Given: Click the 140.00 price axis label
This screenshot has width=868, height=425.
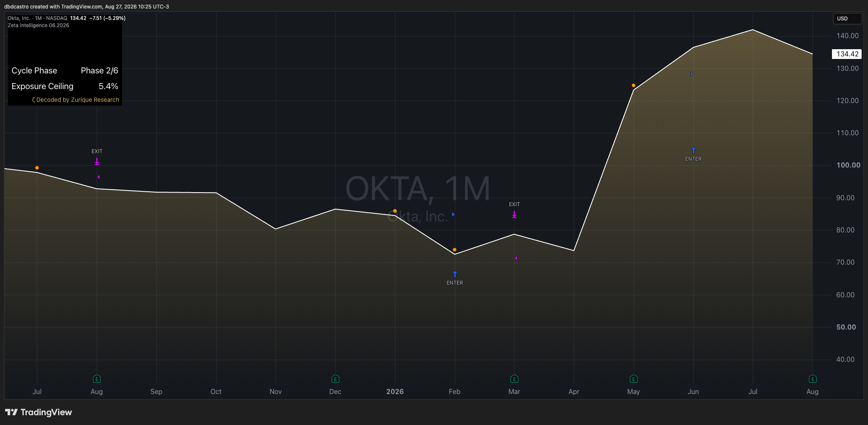Looking at the screenshot, I should click(x=848, y=36).
